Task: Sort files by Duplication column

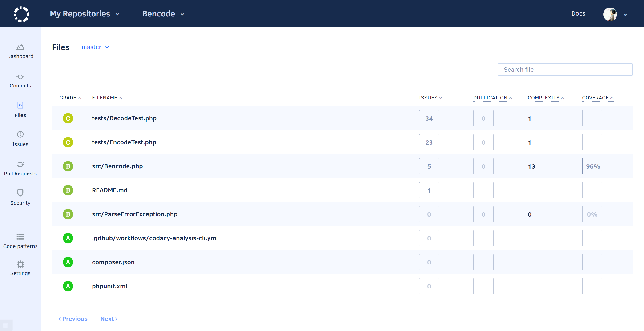Action: coord(492,98)
